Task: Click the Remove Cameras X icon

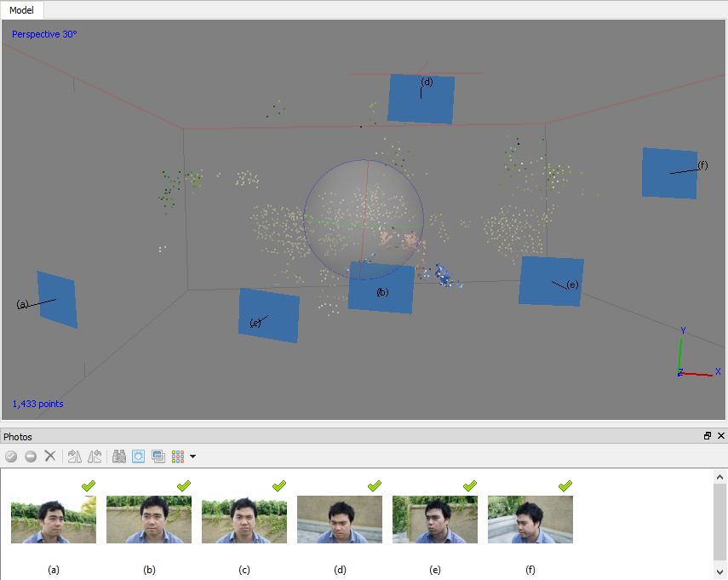Action: (50, 457)
